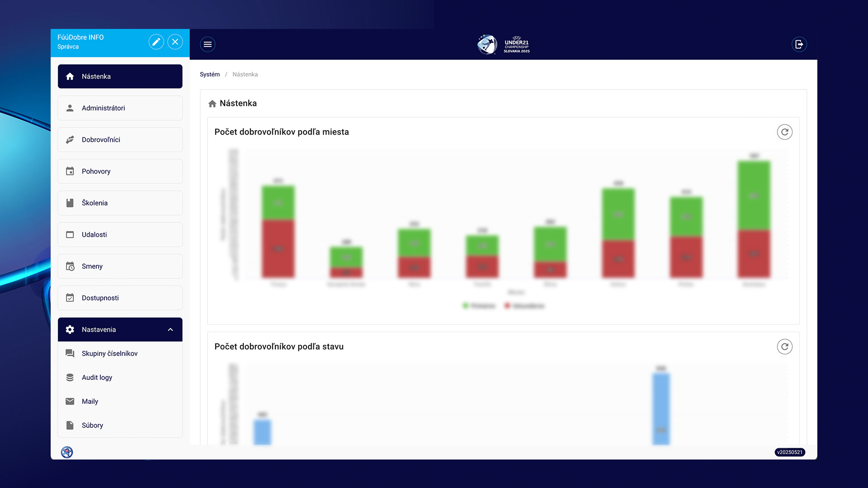Image resolution: width=868 pixels, height=488 pixels.
Task: Collapse the Nastavenia section chevron
Action: click(x=170, y=329)
